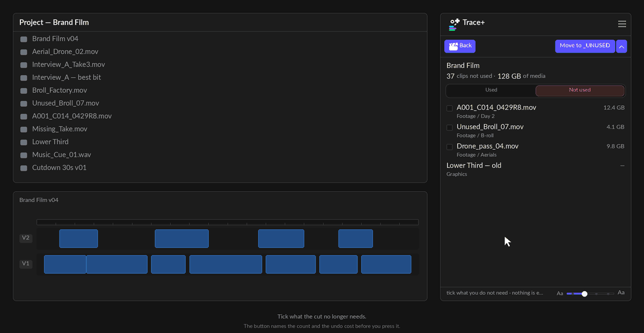The image size is (644, 333).
Task: Click the 'Footage / Day 2' path text
Action: (475, 117)
